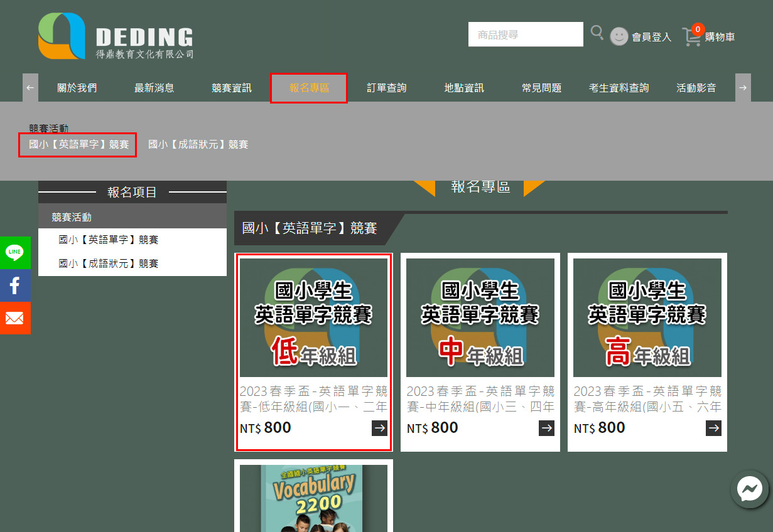Open the Vocabulary 2200 book thumbnail

(313, 498)
